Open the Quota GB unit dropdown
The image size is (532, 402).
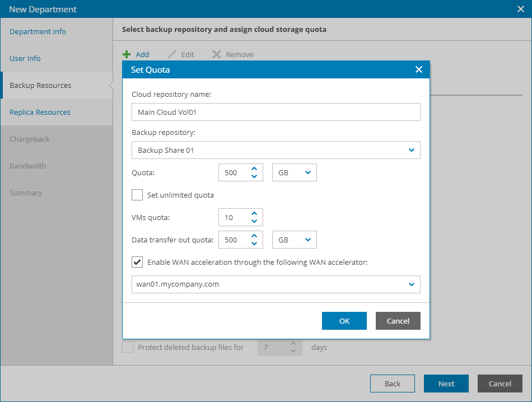307,172
